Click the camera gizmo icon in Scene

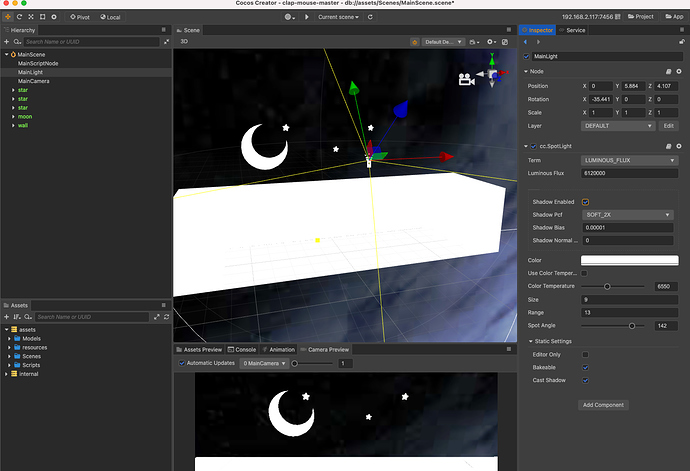tap(466, 79)
